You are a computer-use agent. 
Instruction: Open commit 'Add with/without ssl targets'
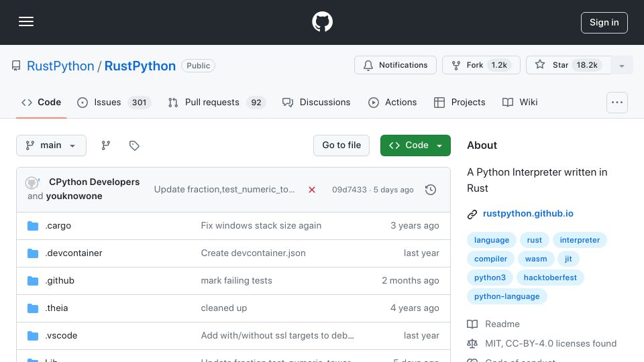point(277,336)
